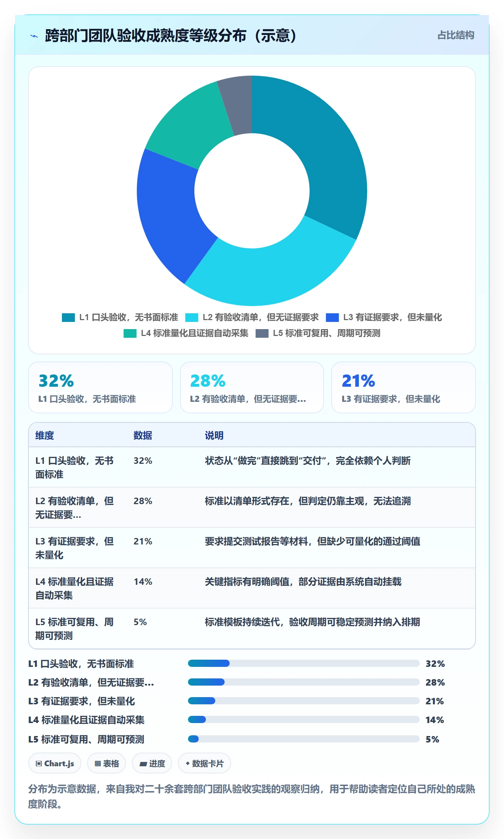Image resolution: width=504 pixels, height=839 pixels.
Task: Click the 占比结构 label in header
Action: coord(455,35)
